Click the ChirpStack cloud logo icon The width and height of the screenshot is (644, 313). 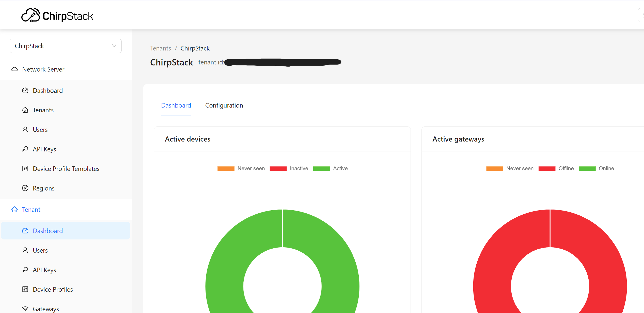30,15
